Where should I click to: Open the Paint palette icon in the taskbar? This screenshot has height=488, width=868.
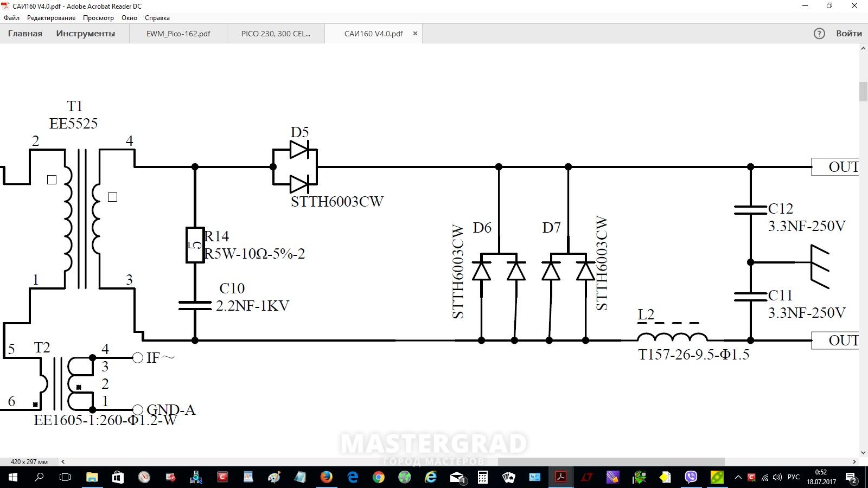click(274, 477)
